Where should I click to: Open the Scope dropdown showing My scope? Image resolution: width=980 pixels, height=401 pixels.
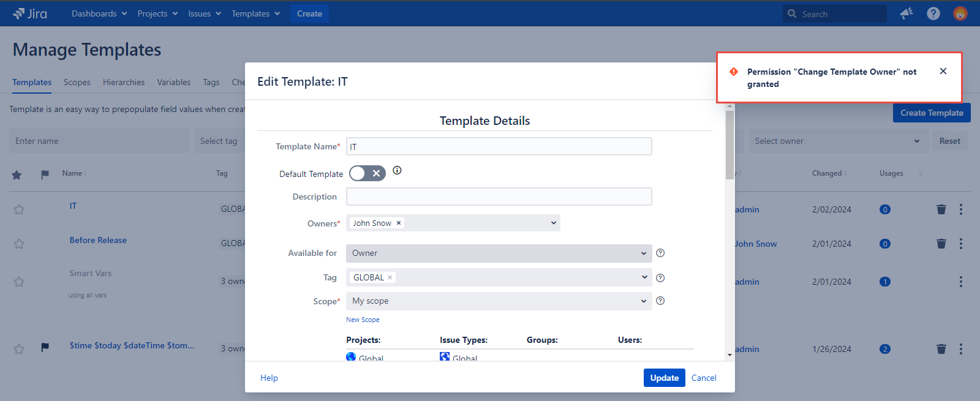499,301
